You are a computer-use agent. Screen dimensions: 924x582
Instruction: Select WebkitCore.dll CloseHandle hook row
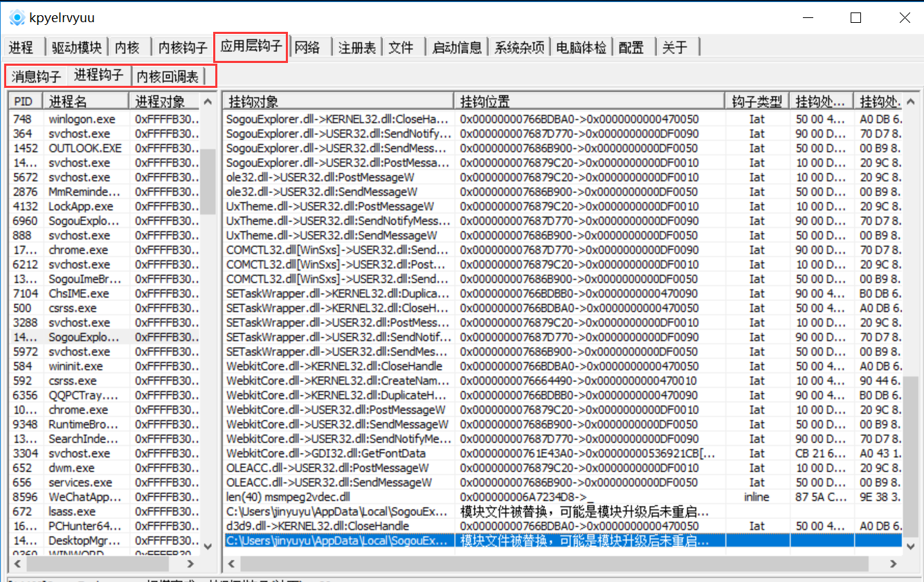tap(563, 366)
